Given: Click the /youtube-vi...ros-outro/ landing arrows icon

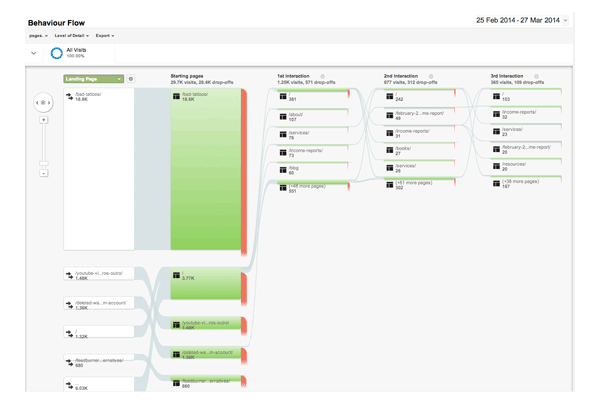Looking at the screenshot, I should point(69,275).
